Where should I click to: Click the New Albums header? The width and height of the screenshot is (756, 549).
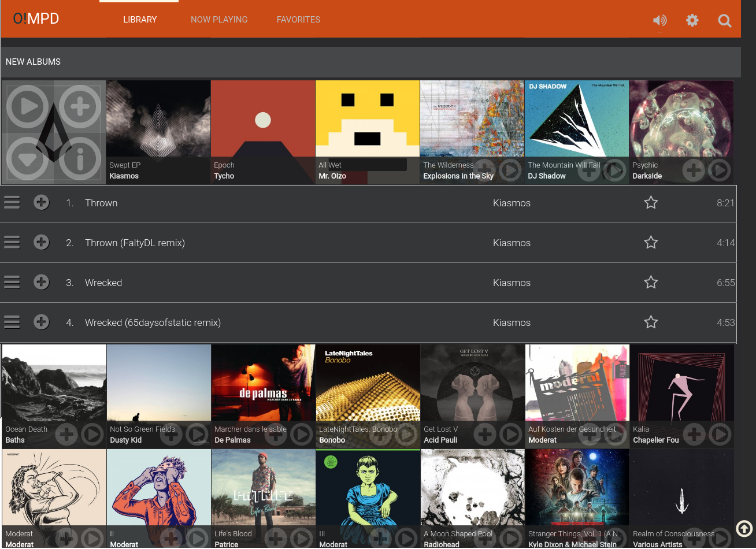tap(33, 62)
